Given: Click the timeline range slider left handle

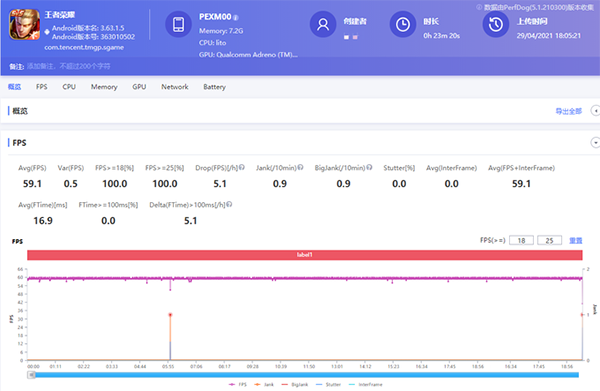Looking at the screenshot, I should click(31, 375).
